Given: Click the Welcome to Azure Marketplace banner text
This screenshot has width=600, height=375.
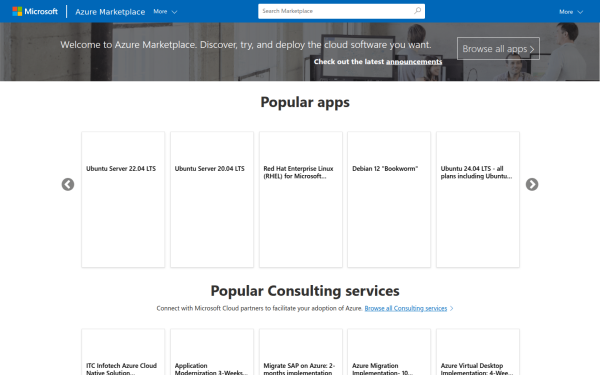Looking at the screenshot, I should (246, 45).
